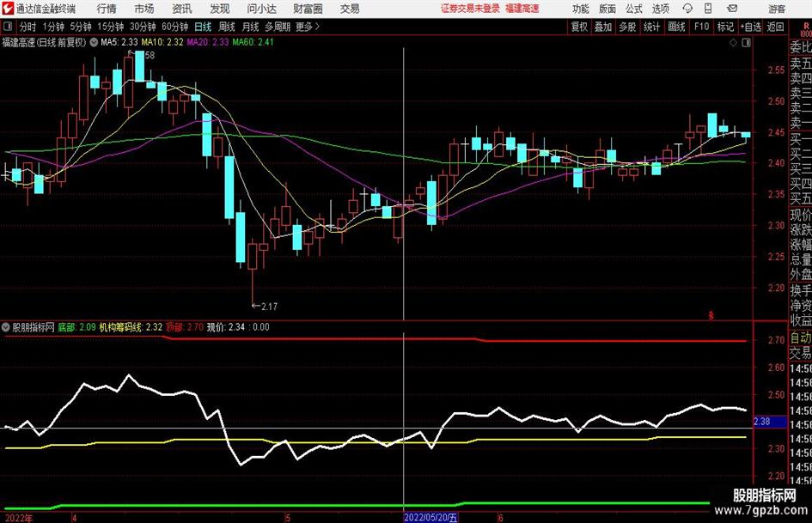Click the red R 1000 badge at the right edge
The image size is (812, 523).
(806, 29)
